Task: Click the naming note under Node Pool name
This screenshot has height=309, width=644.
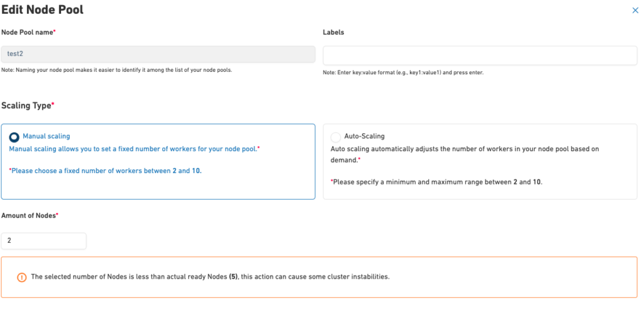Action: [x=116, y=70]
